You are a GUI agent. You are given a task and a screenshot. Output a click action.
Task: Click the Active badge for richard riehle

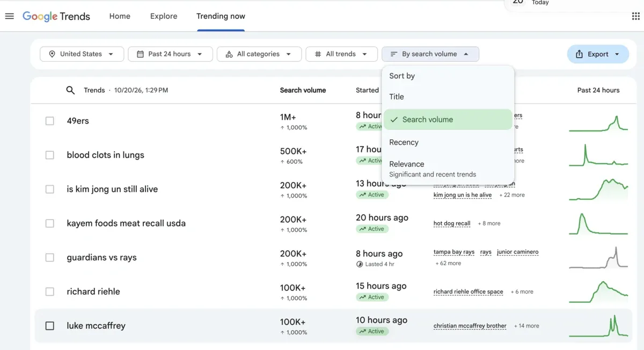click(x=372, y=297)
